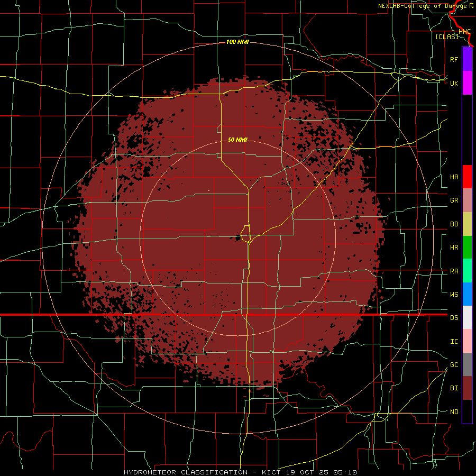Click the UK legend label
Viewport: 476px width, 476px height.
coord(454,83)
